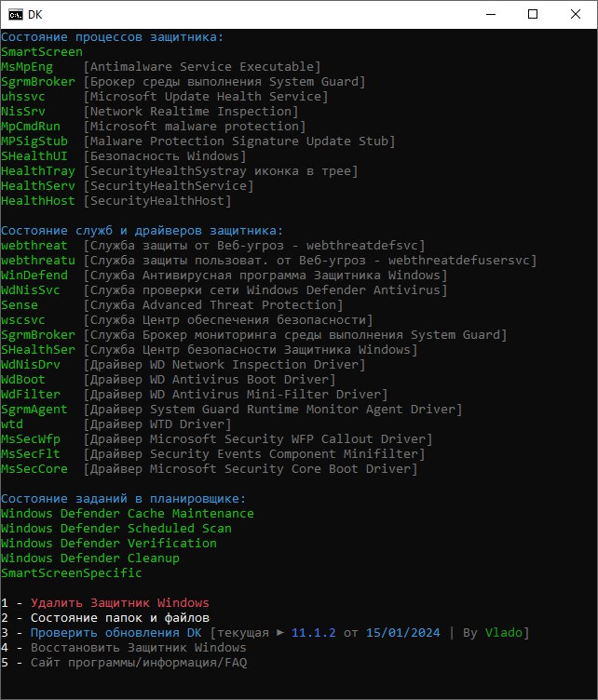Click MsSecWfp driver name
Image resolution: width=598 pixels, height=700 pixels.
31,439
